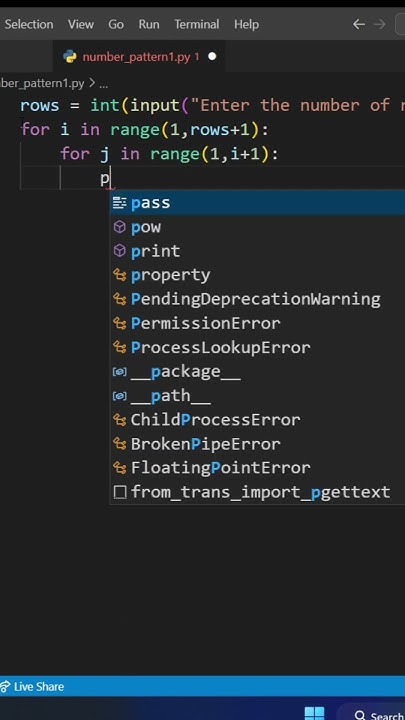Choose the __package__ variable suggestion
The image size is (405, 720).
[258, 371]
